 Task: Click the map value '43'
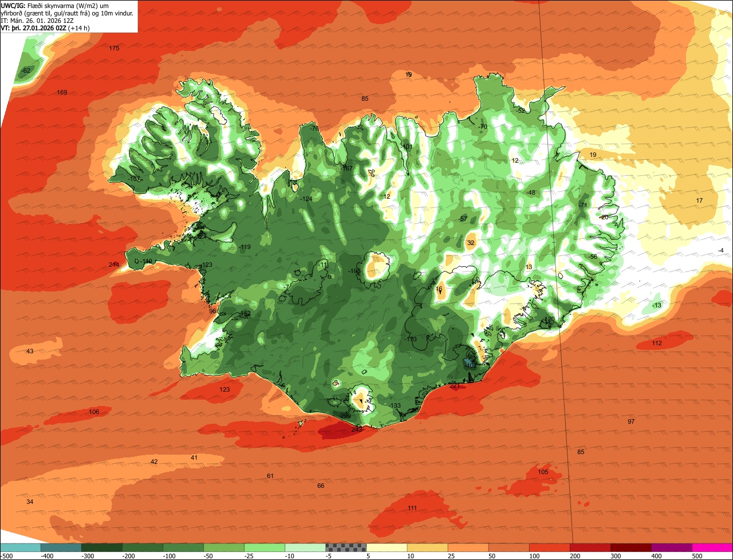(x=30, y=351)
